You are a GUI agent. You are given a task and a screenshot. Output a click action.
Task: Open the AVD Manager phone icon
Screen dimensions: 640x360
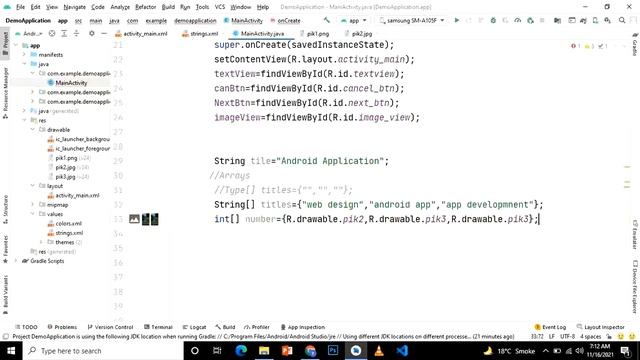595,20
